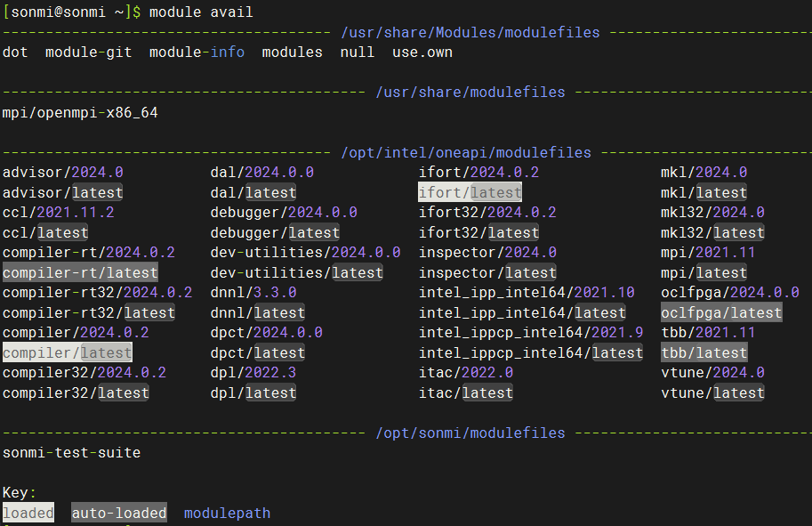This screenshot has height=526, width=812.
Task: Click 'itac/latest' entry
Action: [466, 392]
